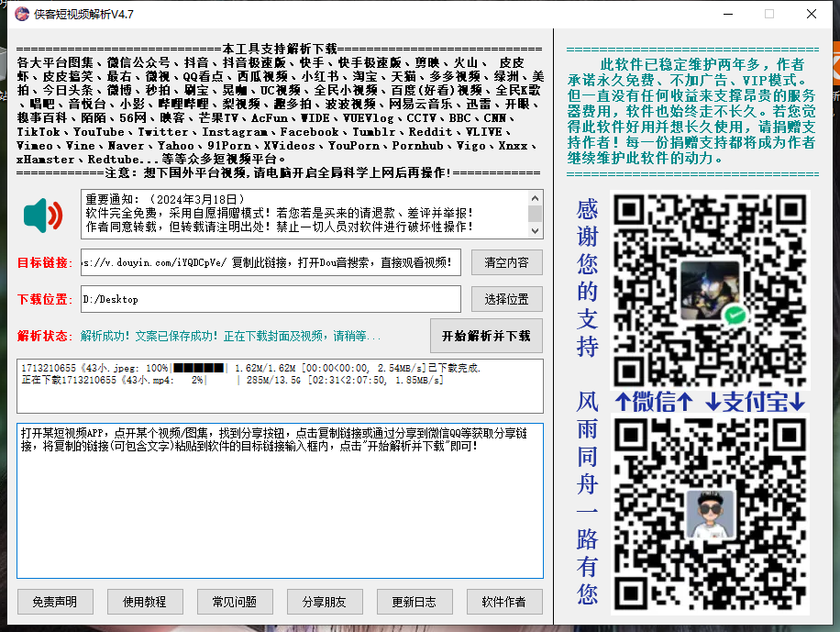View the 常见问题 FAQ
The image size is (840, 632).
tap(235, 602)
